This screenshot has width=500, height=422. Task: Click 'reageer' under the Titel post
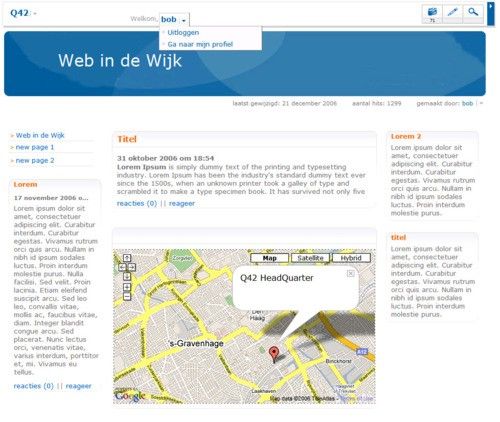pyautogui.click(x=182, y=203)
